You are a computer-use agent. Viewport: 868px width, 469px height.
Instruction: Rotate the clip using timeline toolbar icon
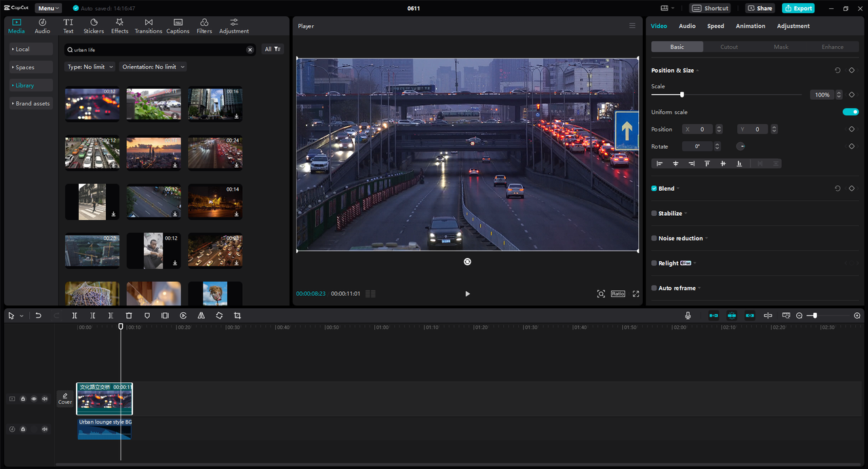click(x=219, y=316)
